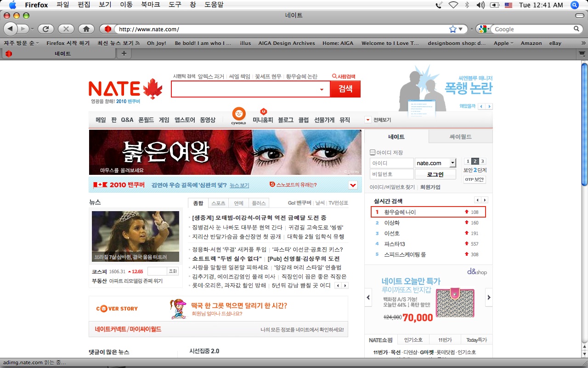
Task: Click the OTP 보안 button
Action: click(475, 179)
